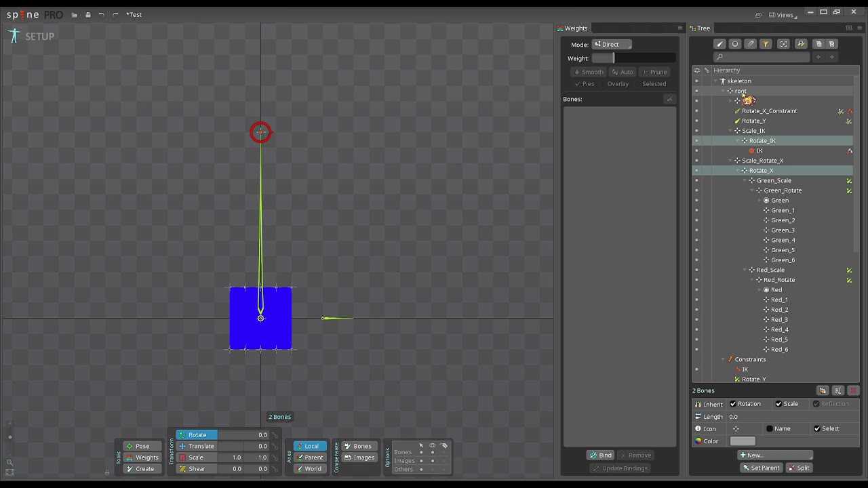Image resolution: width=868 pixels, height=488 pixels.
Task: Collapse the Rotate_X bone node
Action: [738, 171]
